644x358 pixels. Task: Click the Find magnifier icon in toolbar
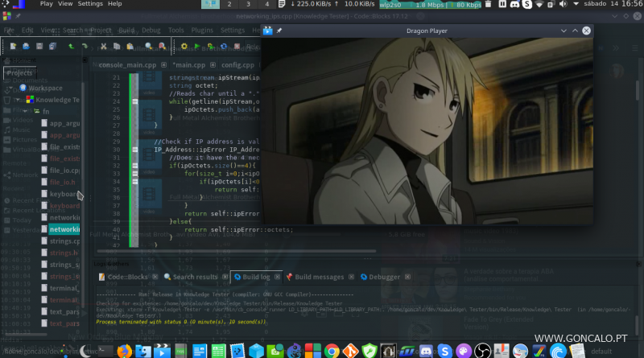[x=147, y=47]
